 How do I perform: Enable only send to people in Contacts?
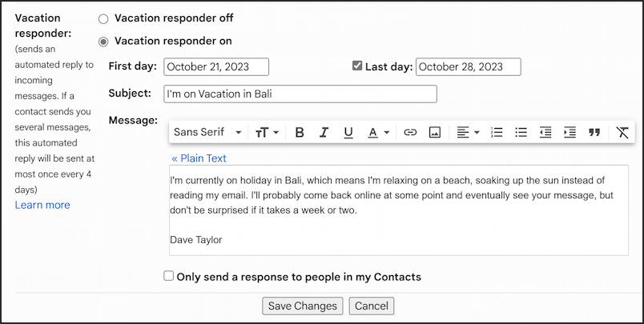tap(169, 276)
